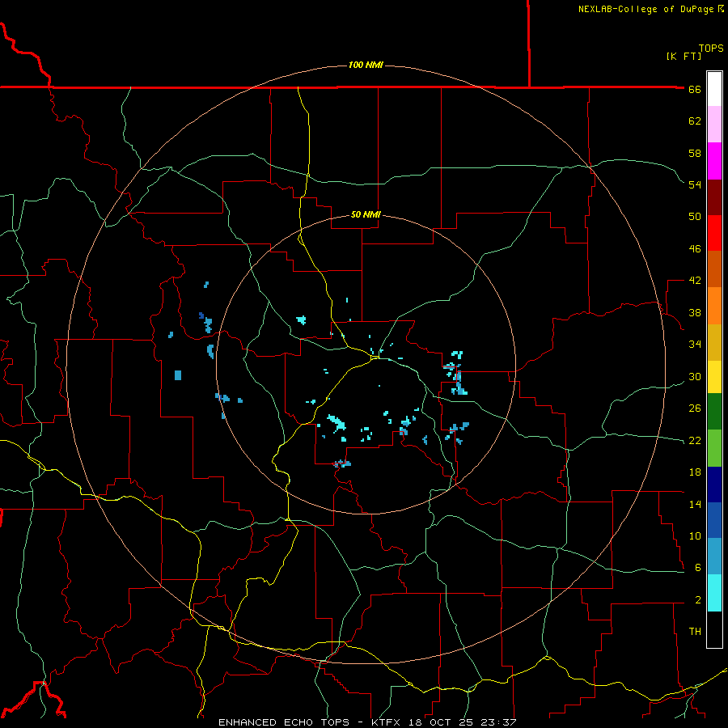
Task: Click the [K FT] units label
Action: point(684,56)
